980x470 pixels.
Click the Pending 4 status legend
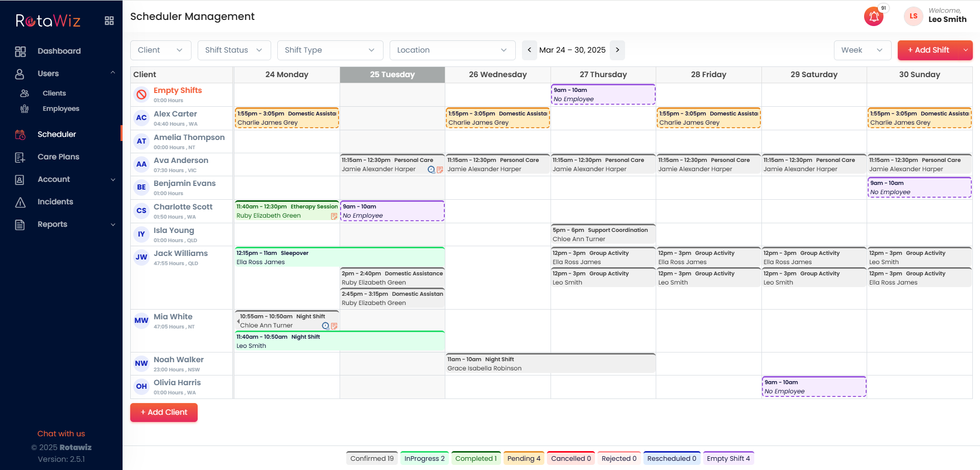coord(524,458)
